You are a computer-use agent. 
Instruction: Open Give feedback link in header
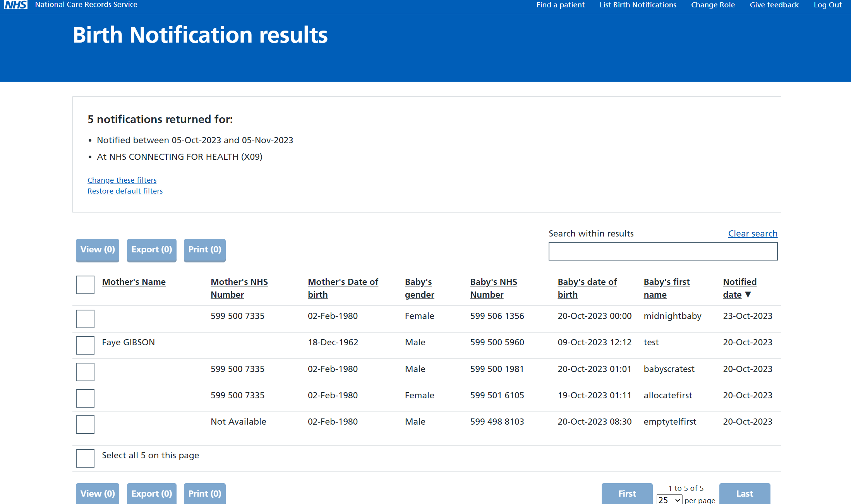[x=774, y=5]
